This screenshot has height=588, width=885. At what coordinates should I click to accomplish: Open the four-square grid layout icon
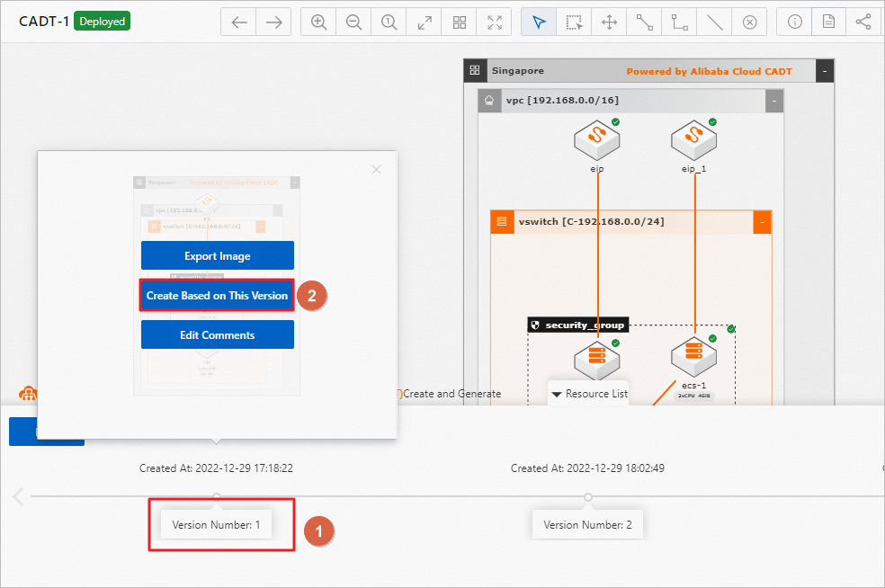click(x=460, y=22)
